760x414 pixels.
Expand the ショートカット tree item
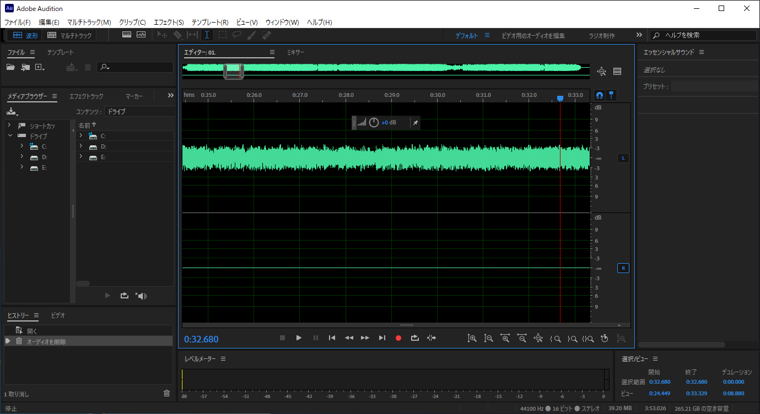coord(9,126)
